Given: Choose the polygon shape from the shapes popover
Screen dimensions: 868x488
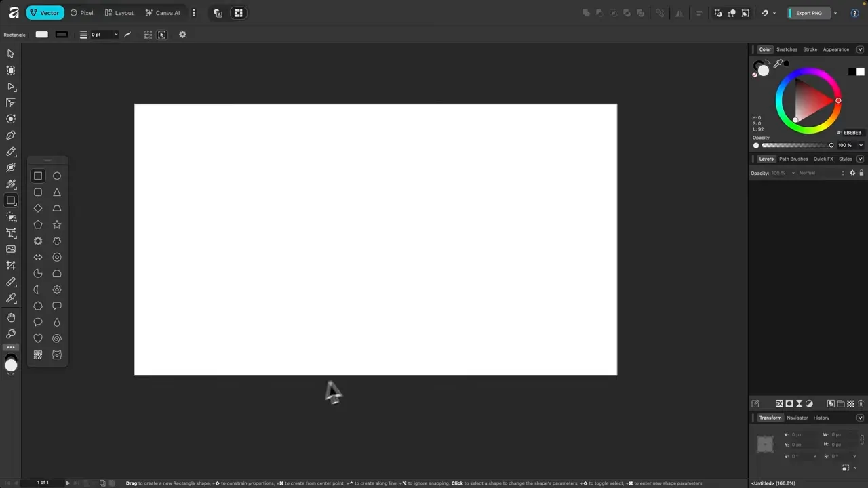Looking at the screenshot, I should click(x=37, y=224).
